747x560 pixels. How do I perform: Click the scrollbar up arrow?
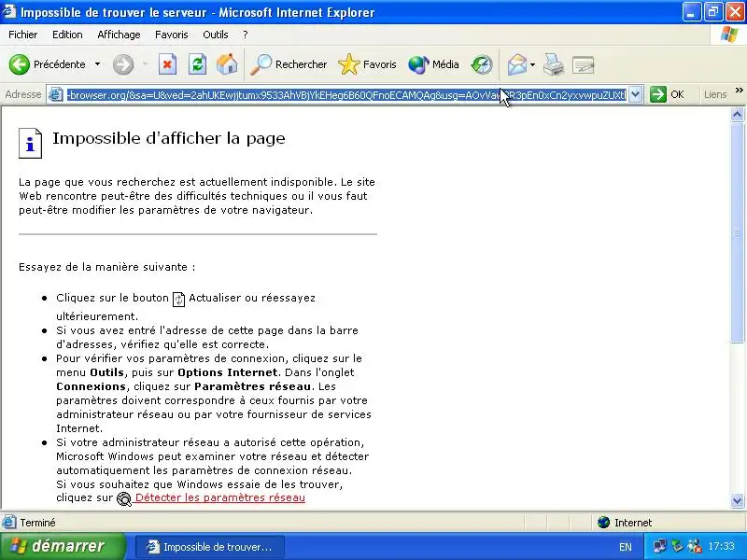737,114
